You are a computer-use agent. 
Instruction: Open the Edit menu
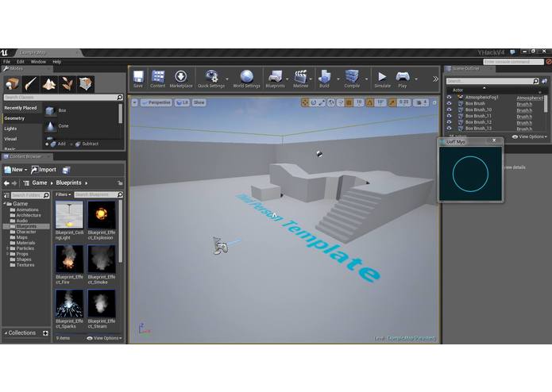click(x=21, y=62)
